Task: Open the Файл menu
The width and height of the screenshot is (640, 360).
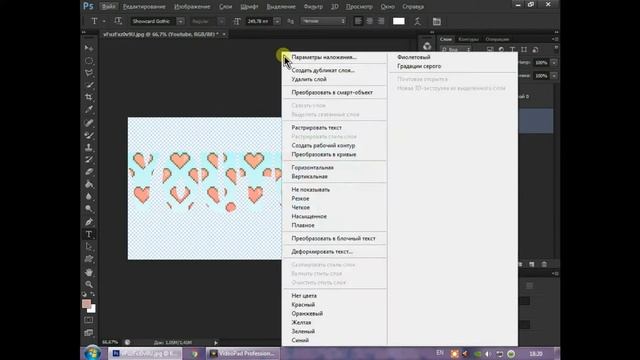Action: pos(108,7)
